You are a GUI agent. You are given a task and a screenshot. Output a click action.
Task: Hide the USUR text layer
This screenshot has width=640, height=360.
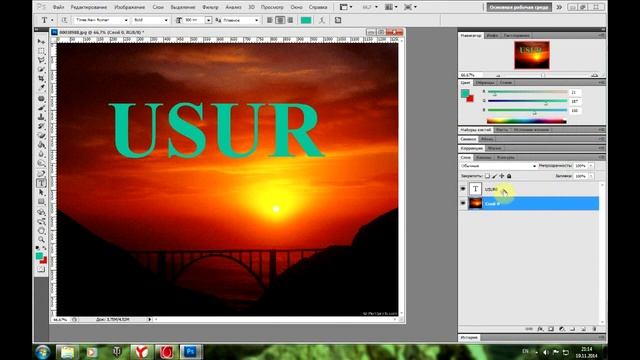tap(463, 189)
